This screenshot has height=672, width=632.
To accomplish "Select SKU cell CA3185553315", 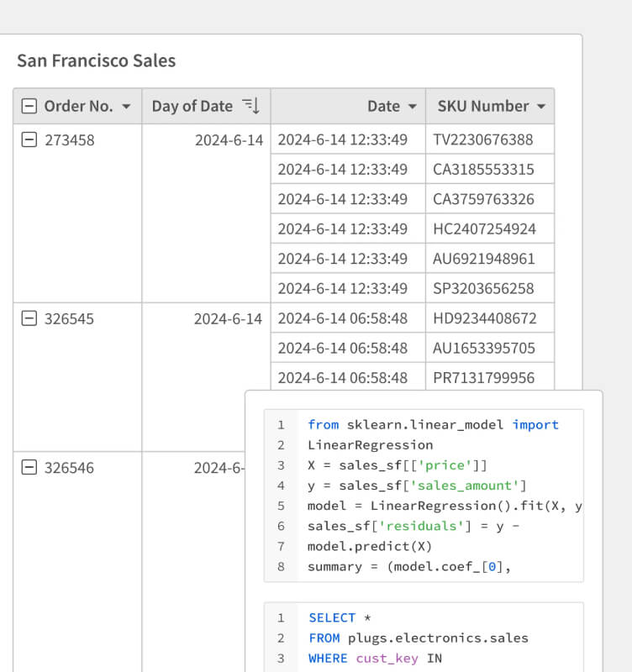I will click(490, 169).
